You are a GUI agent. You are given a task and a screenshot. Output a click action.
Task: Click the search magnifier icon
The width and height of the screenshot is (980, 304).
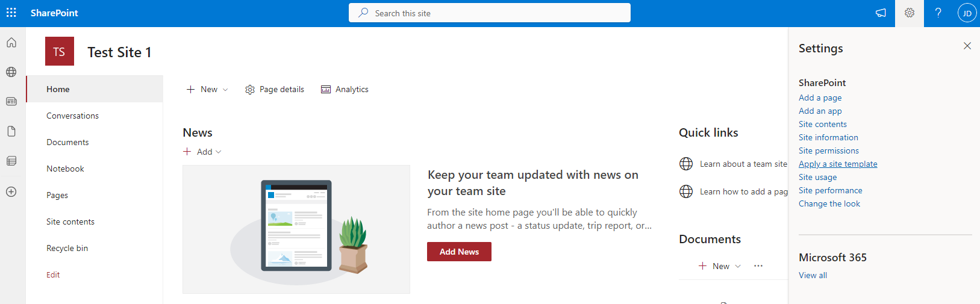(363, 13)
